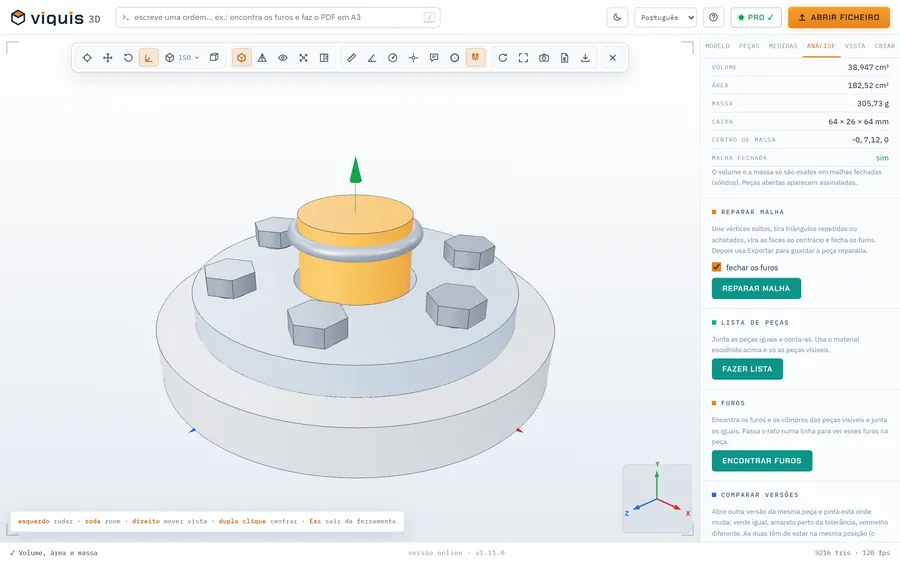This screenshot has height=562, width=900.
Task: Click the volume value 38,947 cm³
Action: coord(868,67)
